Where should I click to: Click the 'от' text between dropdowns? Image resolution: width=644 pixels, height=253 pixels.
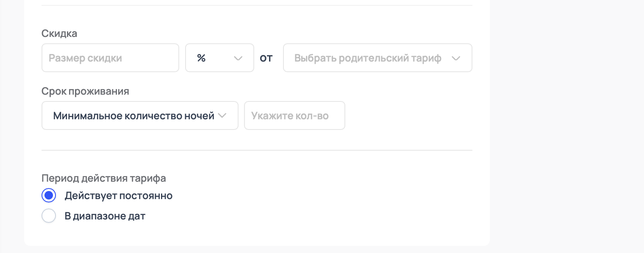point(266,58)
